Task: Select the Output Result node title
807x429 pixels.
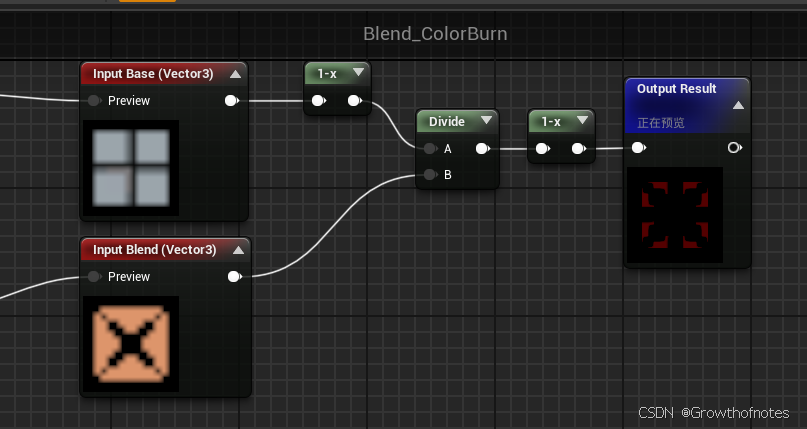Action: 676,88
